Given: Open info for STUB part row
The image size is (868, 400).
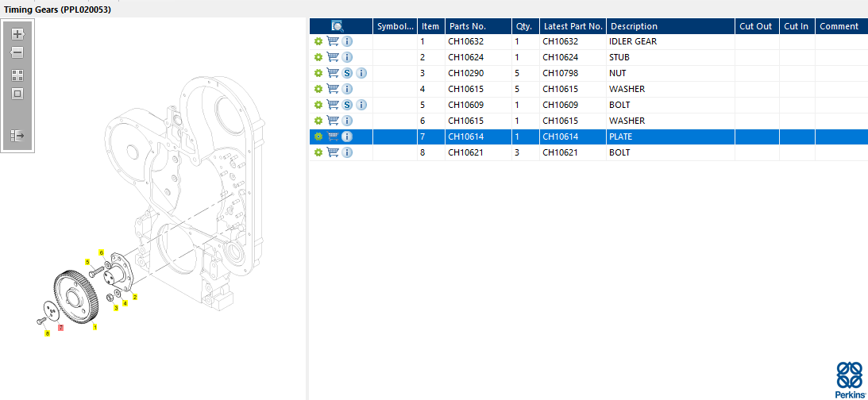Looking at the screenshot, I should pyautogui.click(x=347, y=57).
